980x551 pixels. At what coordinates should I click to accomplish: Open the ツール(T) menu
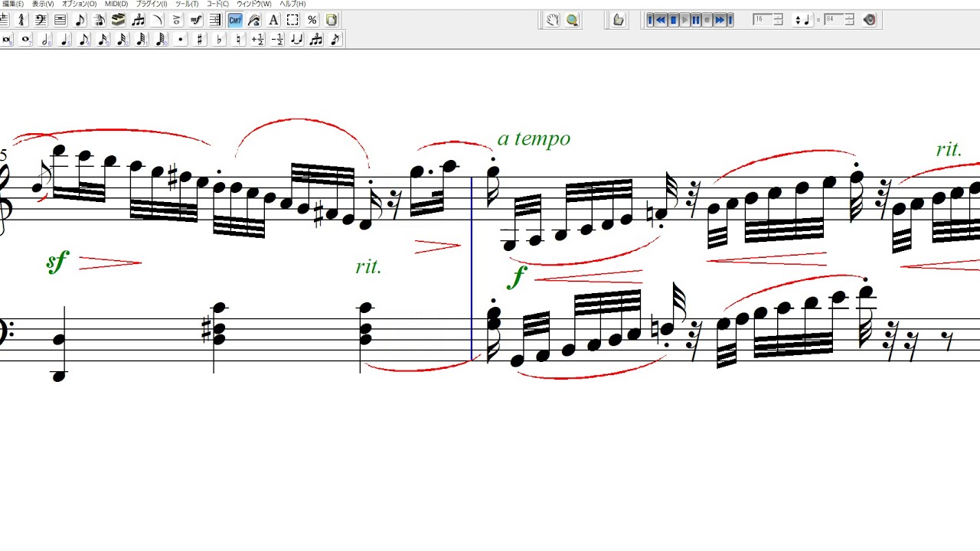point(187,4)
